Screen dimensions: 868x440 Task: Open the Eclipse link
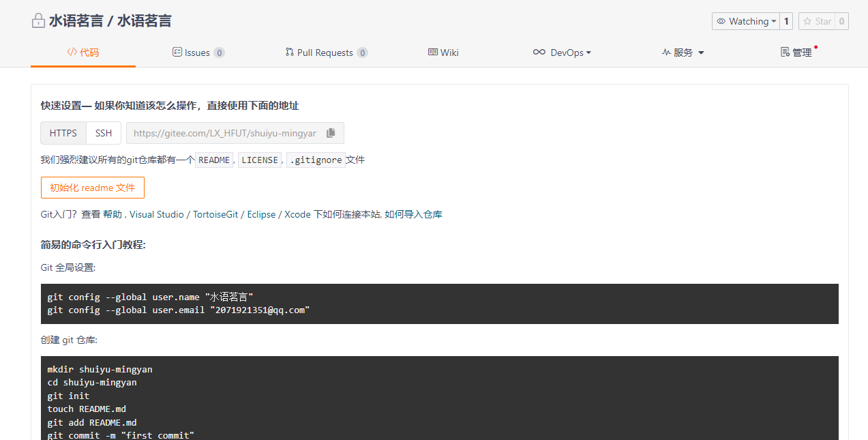pyautogui.click(x=261, y=214)
